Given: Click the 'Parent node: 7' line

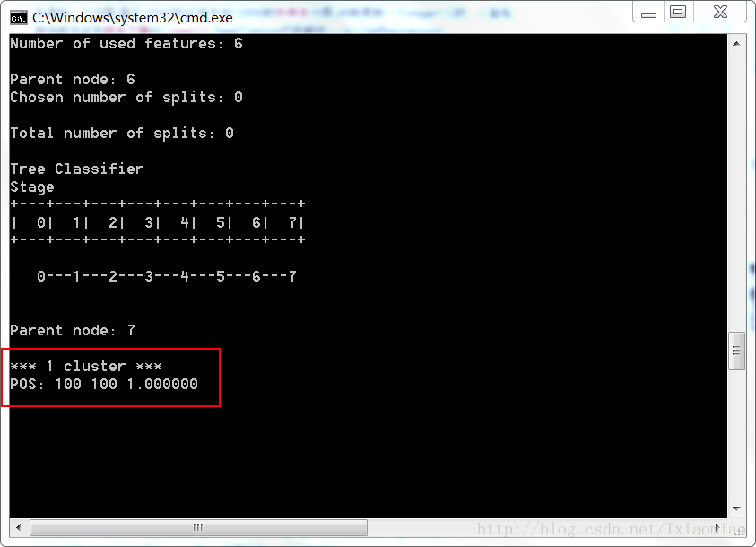Looking at the screenshot, I should pos(73,330).
